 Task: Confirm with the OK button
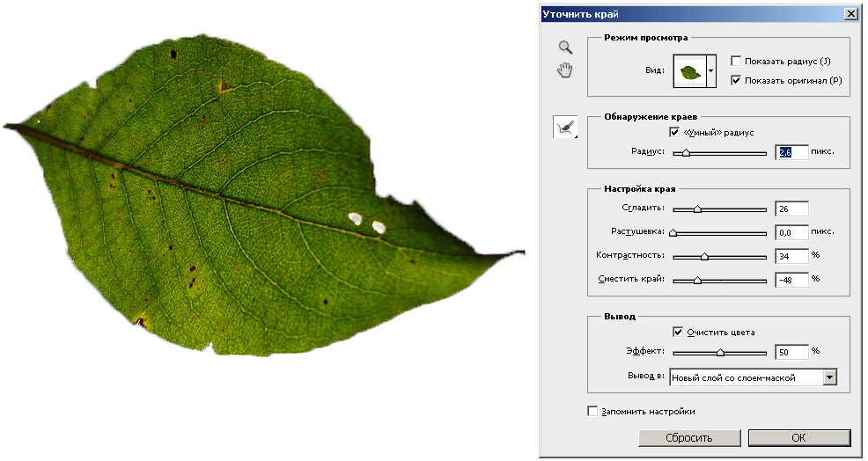click(798, 438)
